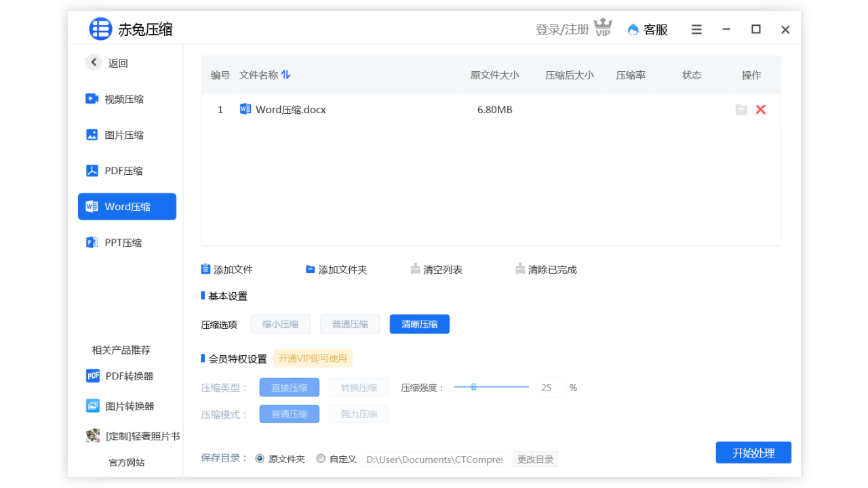Open 客服 customer service
Screen dimensions: 868x488
point(648,30)
